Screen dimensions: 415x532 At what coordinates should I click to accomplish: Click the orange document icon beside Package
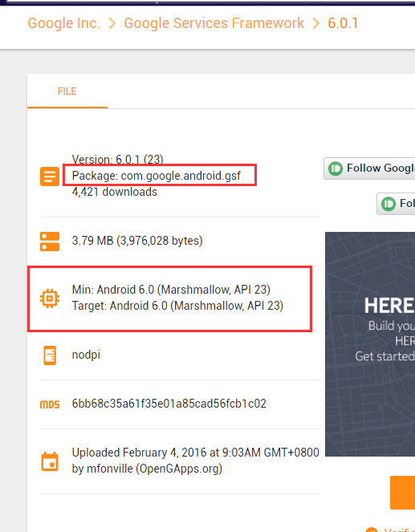50,177
